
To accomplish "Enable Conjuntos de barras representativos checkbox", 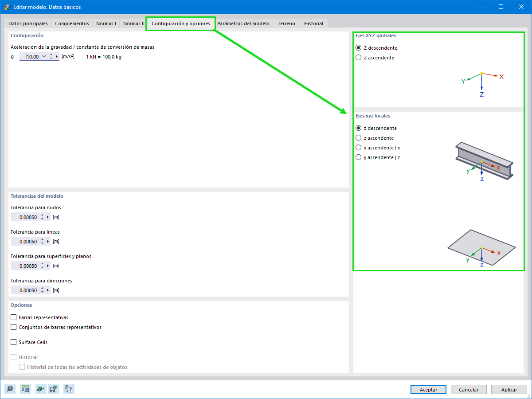I will click(x=13, y=327).
